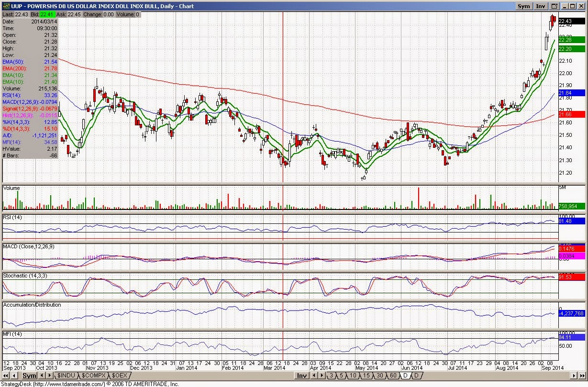Click the Sym button beside the $INDU tab

(29, 376)
